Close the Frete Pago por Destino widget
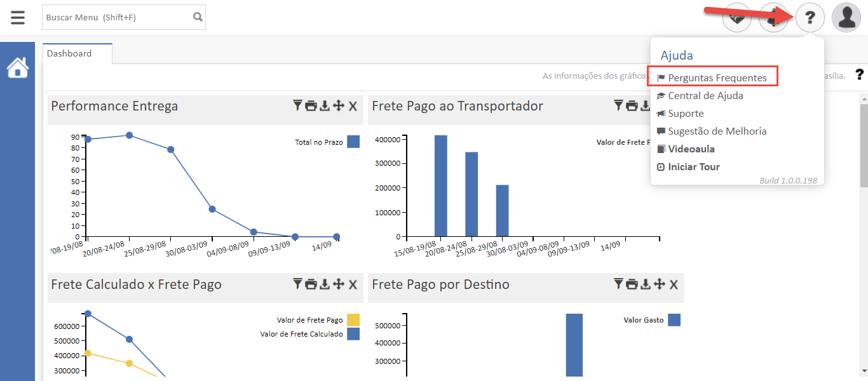Image resolution: width=868 pixels, height=381 pixels. 674,284
